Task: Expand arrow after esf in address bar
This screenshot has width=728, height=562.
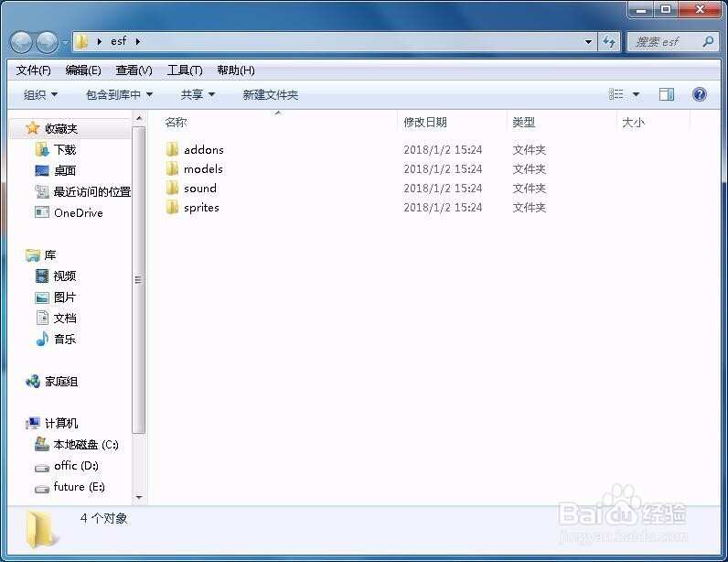Action: coord(138,41)
